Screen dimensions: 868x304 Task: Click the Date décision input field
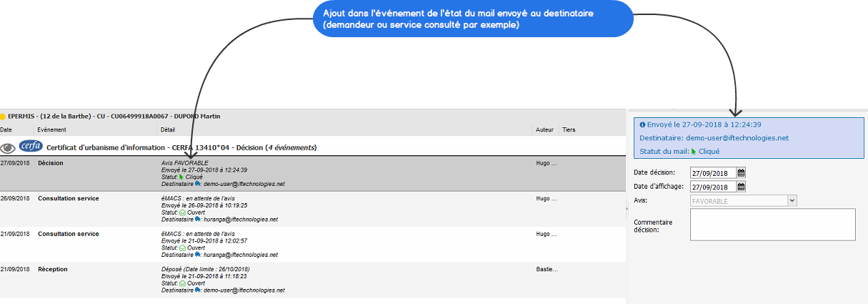coord(713,172)
